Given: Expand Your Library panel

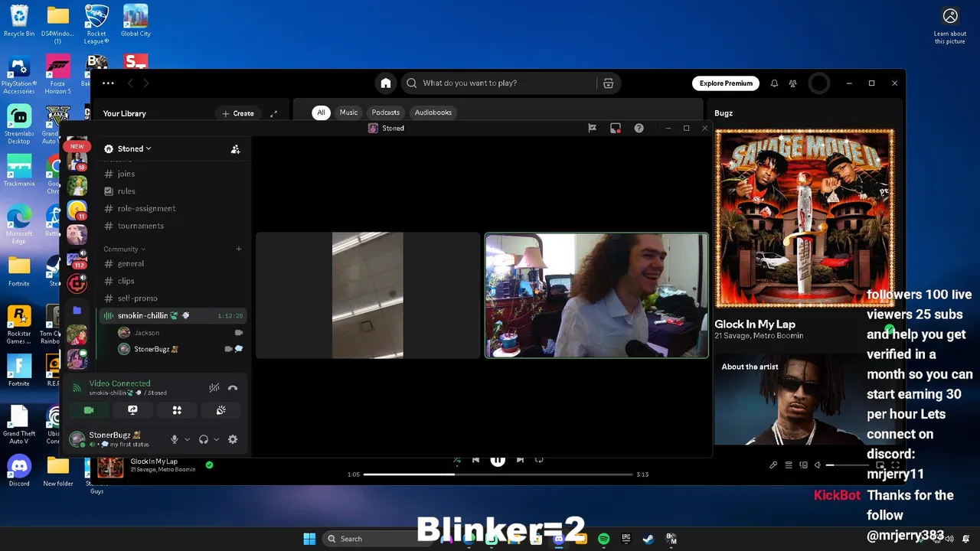Looking at the screenshot, I should coord(273,113).
